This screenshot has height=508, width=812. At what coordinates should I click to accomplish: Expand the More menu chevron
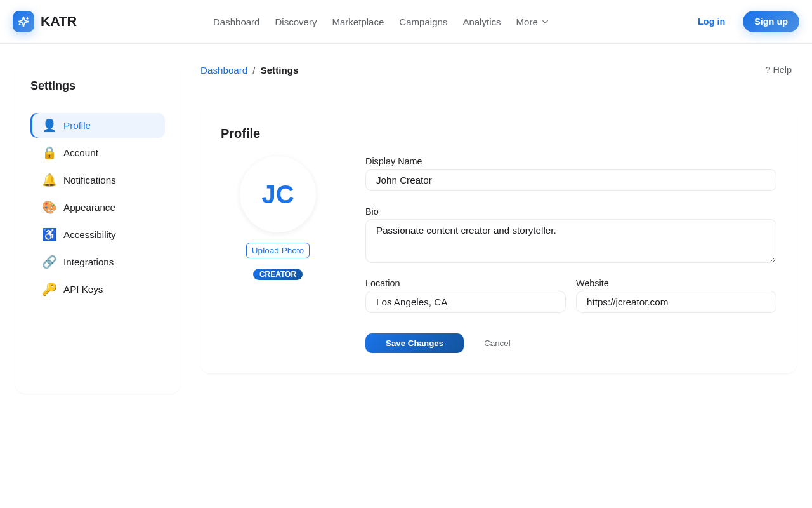pyautogui.click(x=545, y=22)
